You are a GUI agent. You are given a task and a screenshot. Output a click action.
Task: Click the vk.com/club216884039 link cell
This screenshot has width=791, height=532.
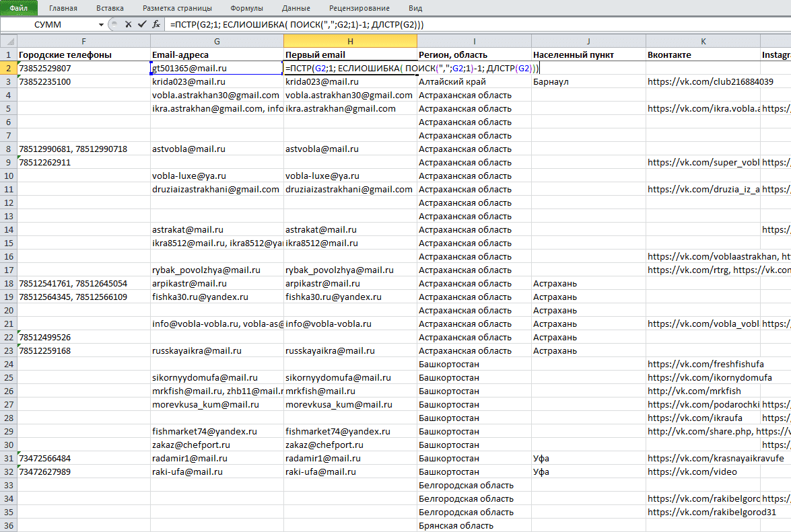click(x=703, y=81)
